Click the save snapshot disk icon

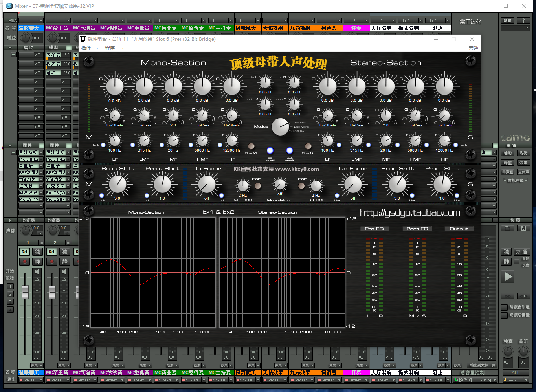523,228
